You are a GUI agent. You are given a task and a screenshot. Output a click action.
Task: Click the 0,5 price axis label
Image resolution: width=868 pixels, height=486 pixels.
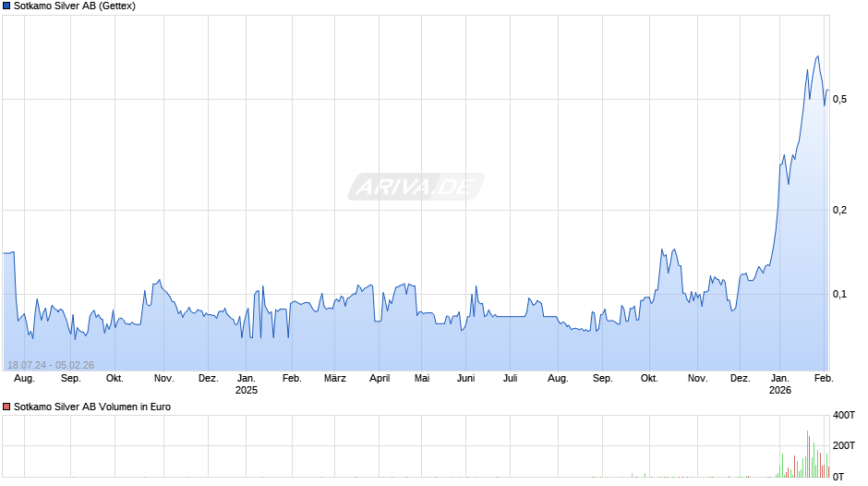[839, 99]
